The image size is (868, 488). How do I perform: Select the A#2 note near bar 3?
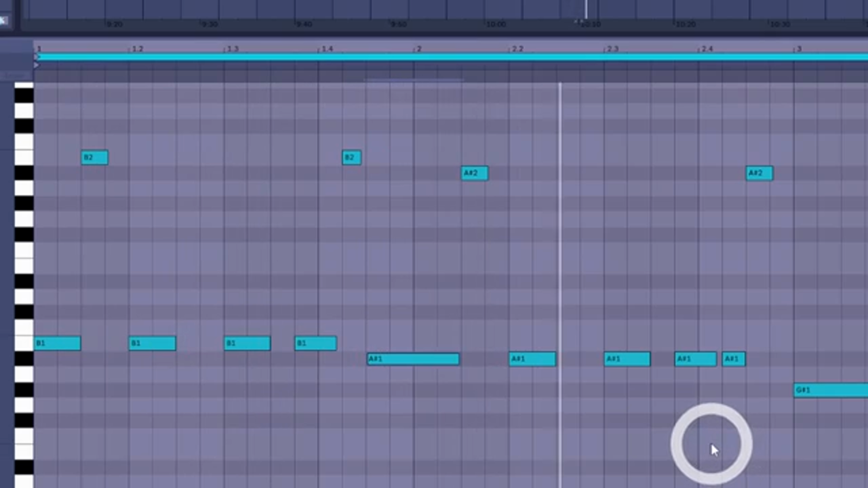click(759, 173)
